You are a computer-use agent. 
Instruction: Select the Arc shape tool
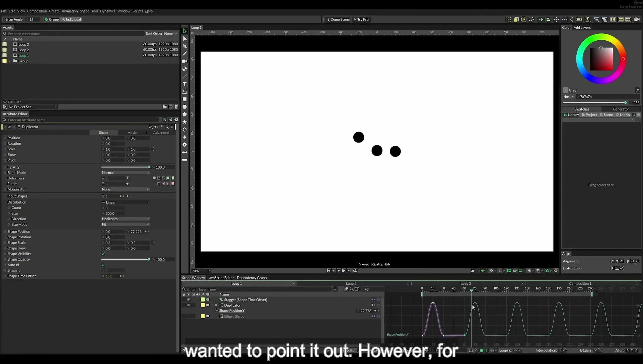(x=185, y=129)
